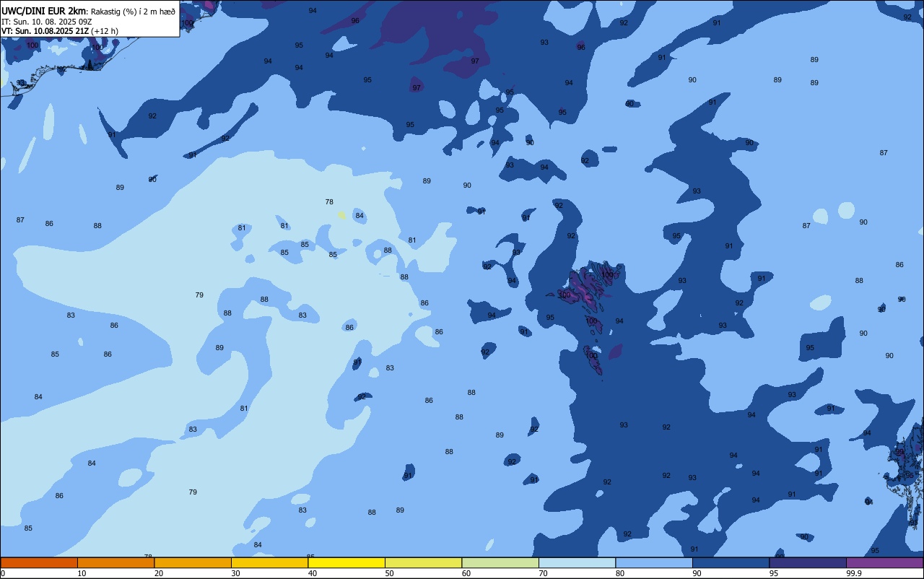Image resolution: width=924 pixels, height=579 pixels.
Task: Click the '10' tick label under the legend
Action: (82, 573)
